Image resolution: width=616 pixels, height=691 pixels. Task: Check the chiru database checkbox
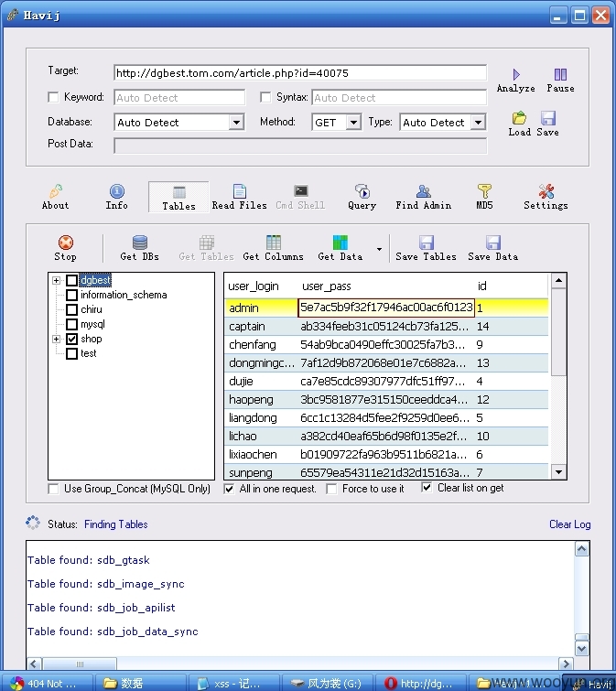(x=71, y=309)
